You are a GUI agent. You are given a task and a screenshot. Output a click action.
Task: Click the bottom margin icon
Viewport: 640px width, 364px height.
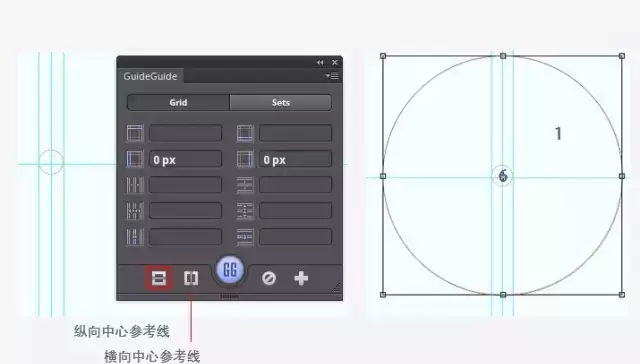point(245,133)
